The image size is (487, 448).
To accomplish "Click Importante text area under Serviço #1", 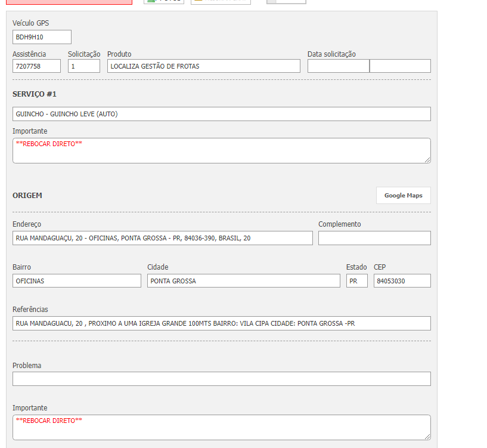I will point(221,150).
